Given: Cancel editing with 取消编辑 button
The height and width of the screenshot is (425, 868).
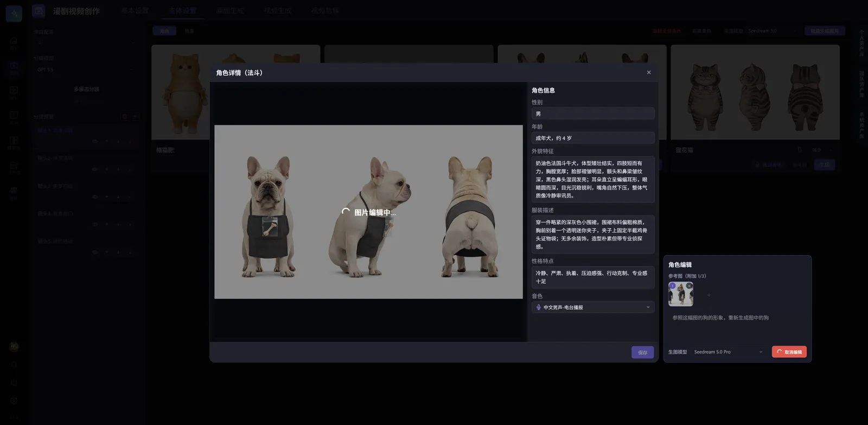Looking at the screenshot, I should pyautogui.click(x=789, y=352).
